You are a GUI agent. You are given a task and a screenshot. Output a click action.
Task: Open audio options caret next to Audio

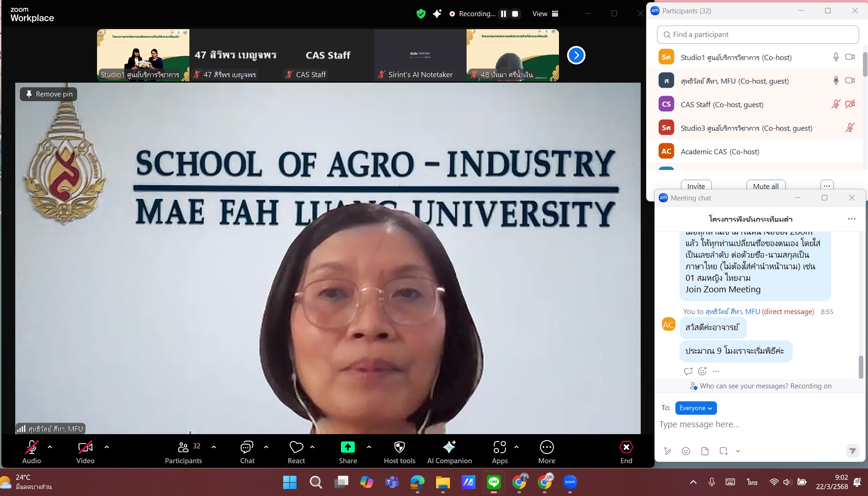[50, 447]
